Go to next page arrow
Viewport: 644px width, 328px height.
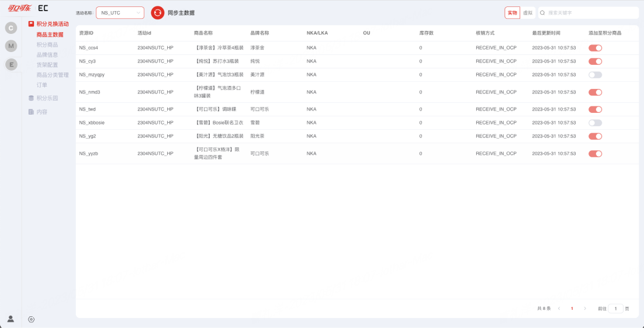(x=585, y=308)
